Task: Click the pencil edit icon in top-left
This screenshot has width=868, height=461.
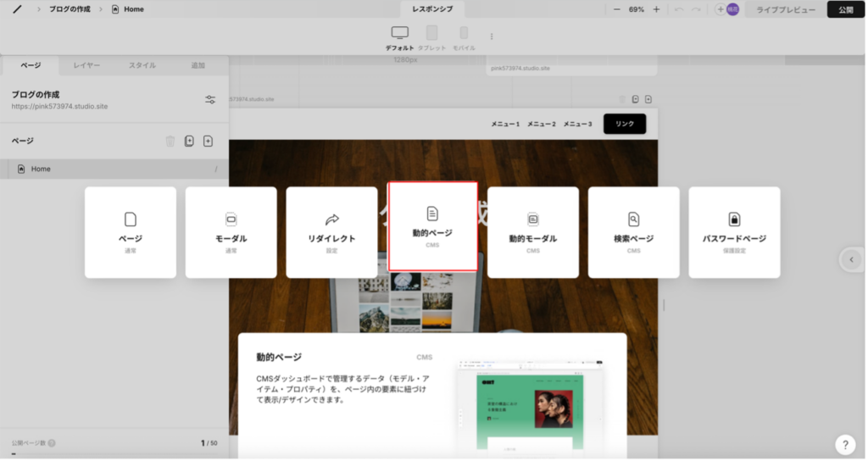Action: [x=16, y=9]
